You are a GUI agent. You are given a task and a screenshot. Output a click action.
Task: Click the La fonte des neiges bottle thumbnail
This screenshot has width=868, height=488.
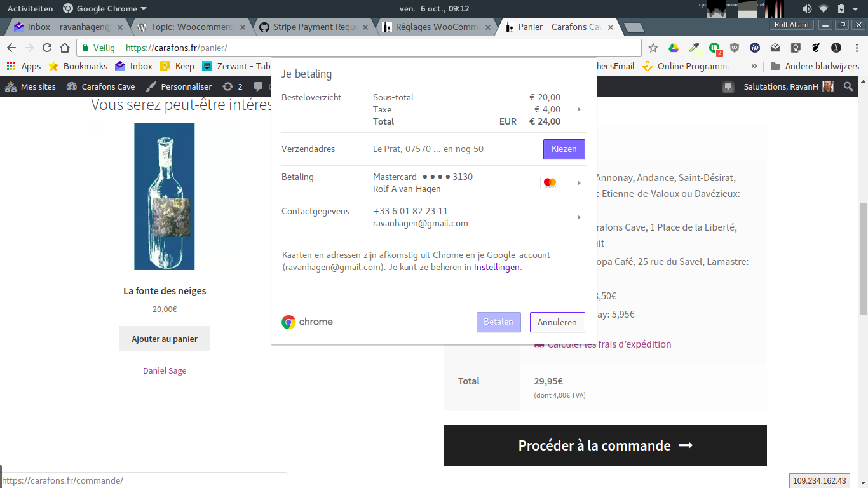coord(165,196)
